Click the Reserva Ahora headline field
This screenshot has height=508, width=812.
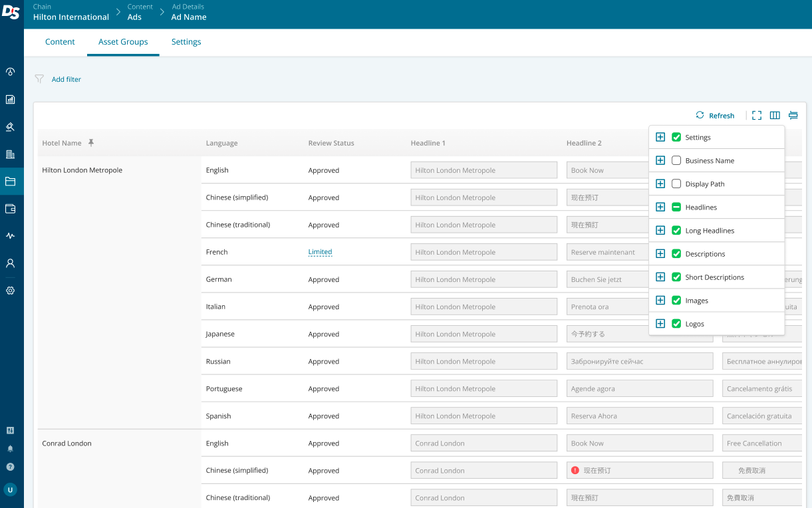640,416
